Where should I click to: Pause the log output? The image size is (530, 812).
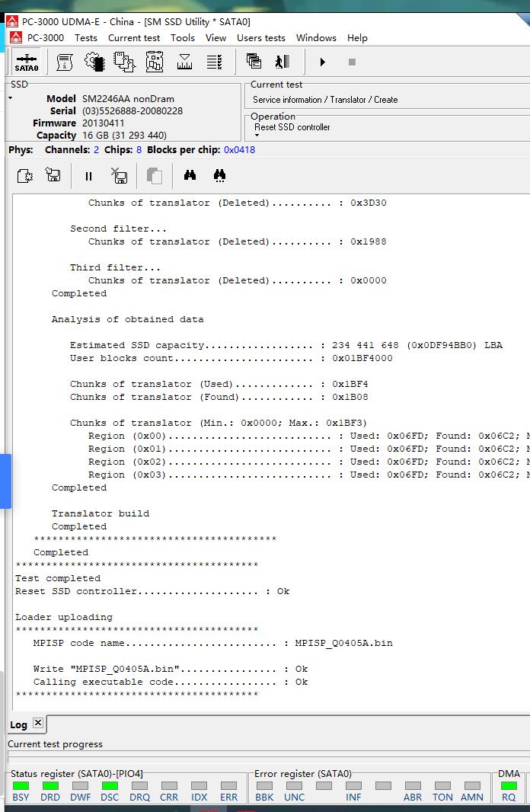pyautogui.click(x=88, y=176)
